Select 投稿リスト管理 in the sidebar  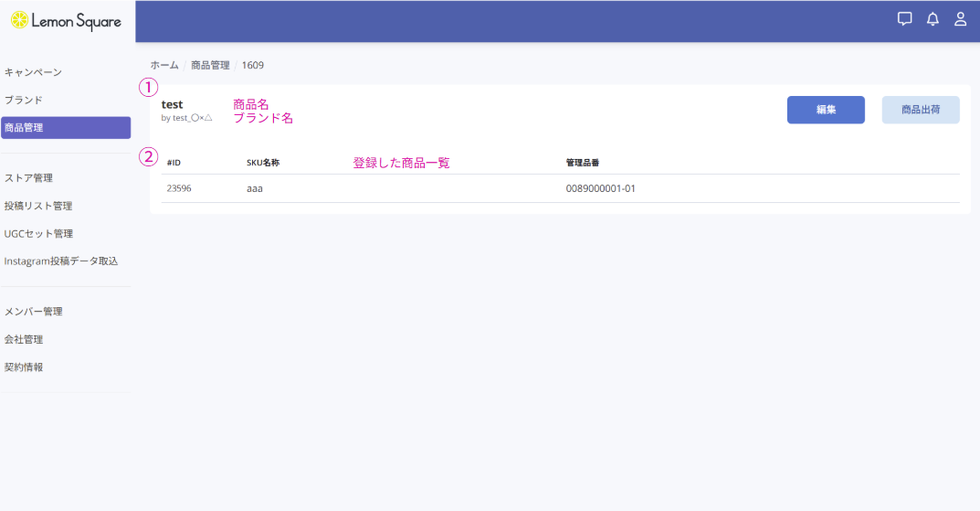click(37, 207)
